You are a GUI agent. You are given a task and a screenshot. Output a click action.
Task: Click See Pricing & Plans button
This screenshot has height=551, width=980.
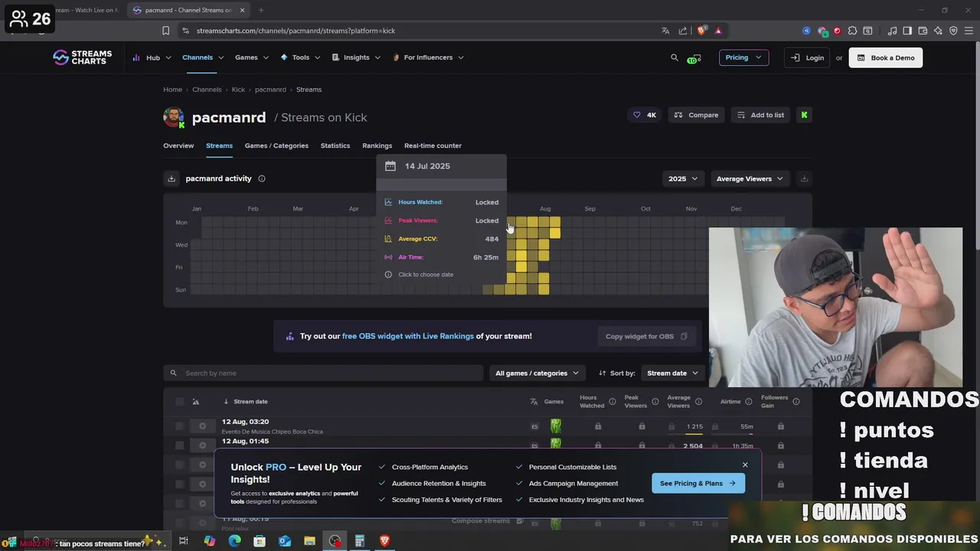(697, 483)
